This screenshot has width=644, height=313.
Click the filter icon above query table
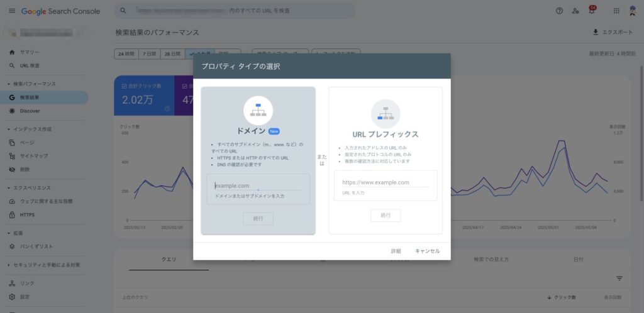(619, 278)
